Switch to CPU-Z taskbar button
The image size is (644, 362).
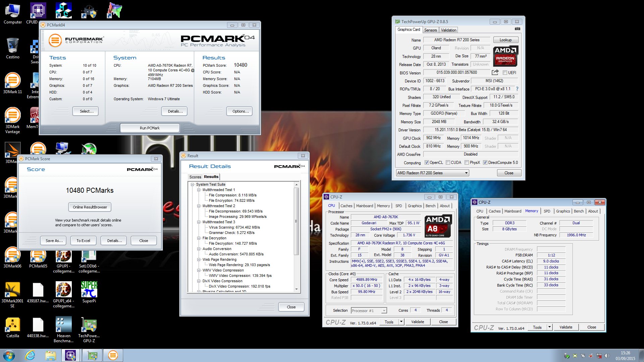71,355
